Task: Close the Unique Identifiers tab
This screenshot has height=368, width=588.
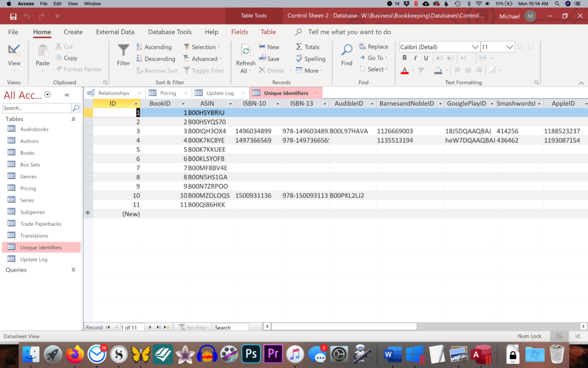Action: click(316, 93)
